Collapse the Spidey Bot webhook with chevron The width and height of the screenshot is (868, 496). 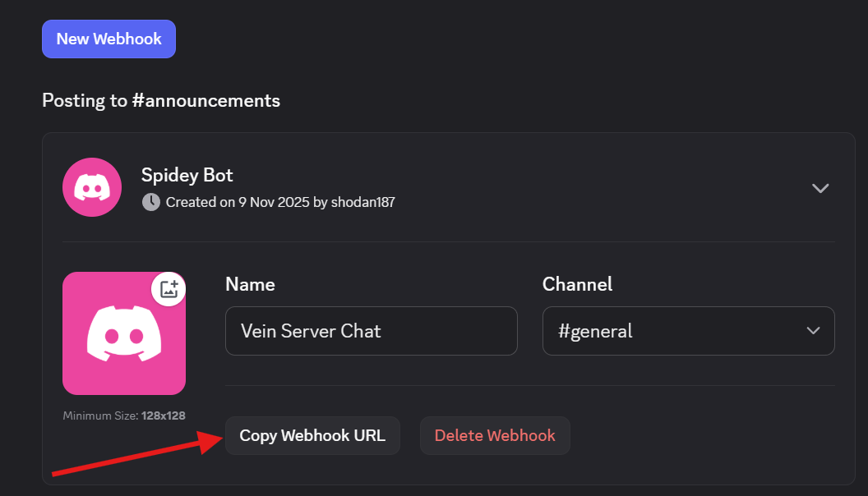820,188
